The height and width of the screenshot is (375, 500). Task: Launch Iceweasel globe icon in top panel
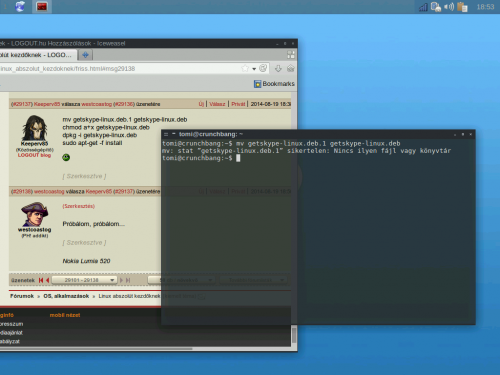20,6
